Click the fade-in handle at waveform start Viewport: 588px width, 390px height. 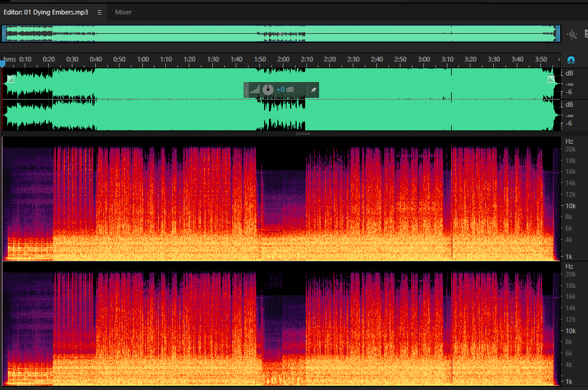coord(11,79)
